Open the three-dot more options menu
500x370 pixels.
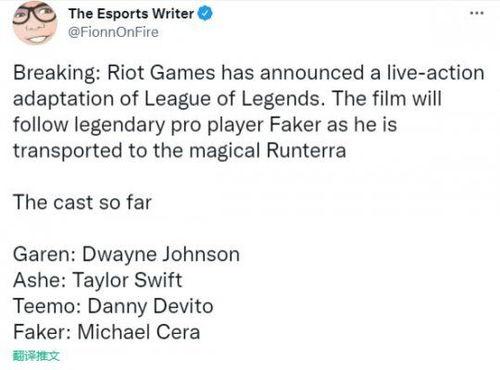(x=476, y=13)
